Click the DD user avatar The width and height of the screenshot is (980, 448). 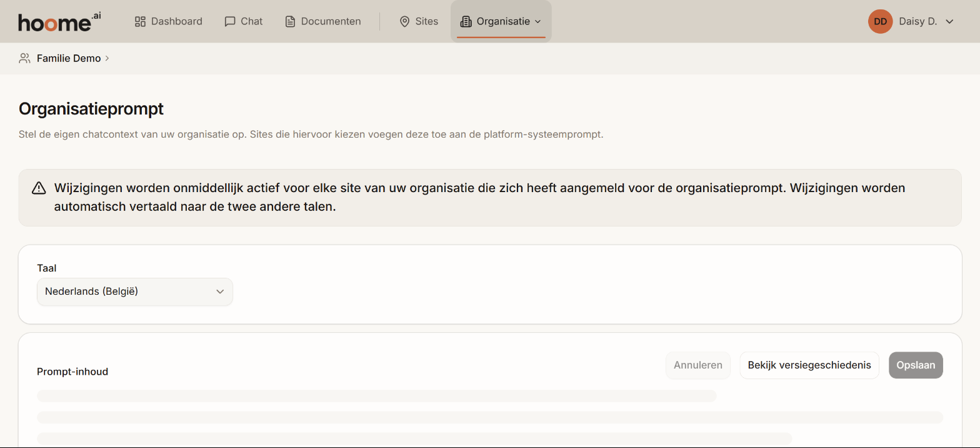coord(880,21)
